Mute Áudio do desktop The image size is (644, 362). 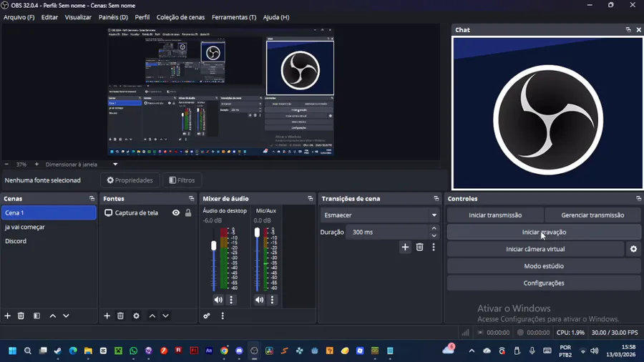pyautogui.click(x=218, y=300)
